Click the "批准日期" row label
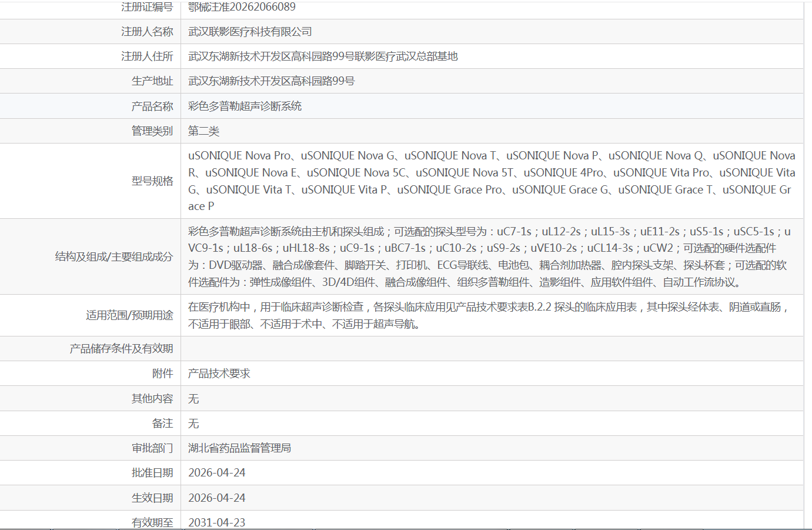Screen dimensions: 812x530 (152, 473)
